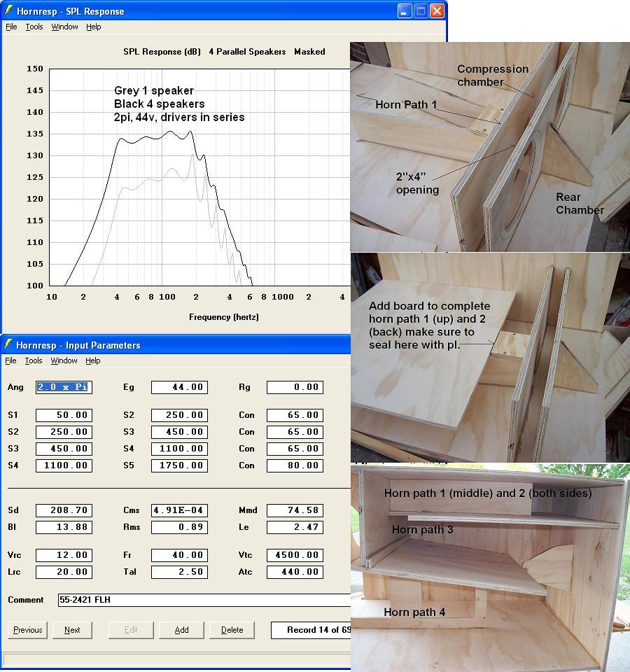Viewport: 630px width, 672px height.
Task: Click the disabled Edit button
Action: click(131, 630)
